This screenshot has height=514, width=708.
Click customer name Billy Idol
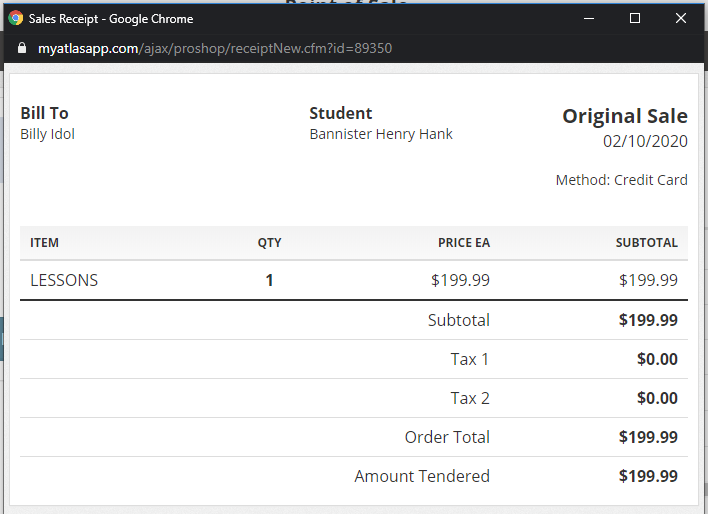[47, 134]
